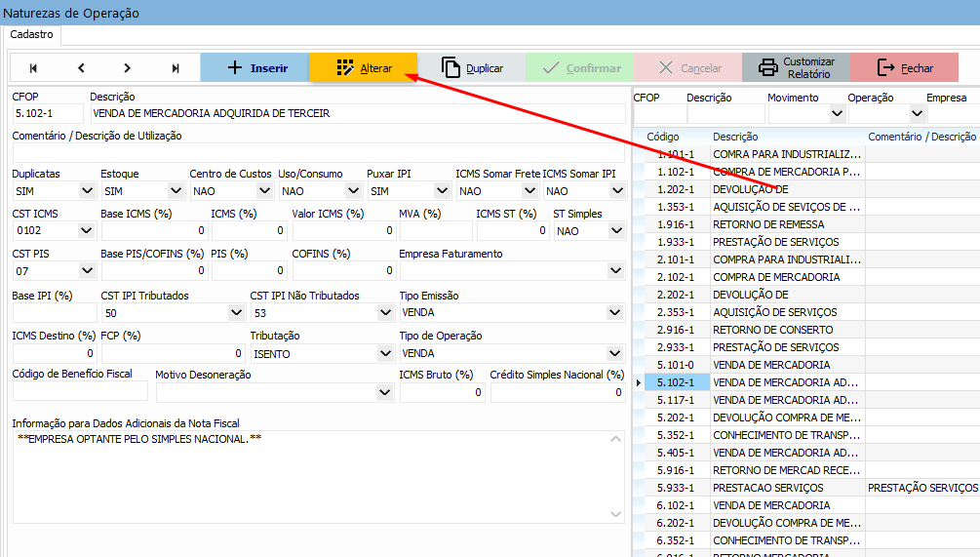980x557 pixels.
Task: Open the CST IPI Tributados dropdown
Action: click(x=236, y=312)
